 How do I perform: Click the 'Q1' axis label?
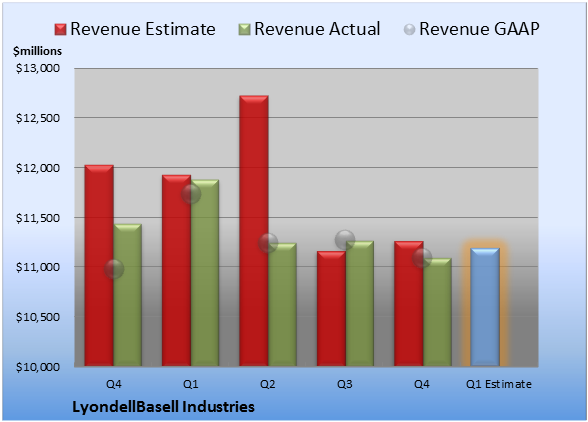click(x=190, y=384)
